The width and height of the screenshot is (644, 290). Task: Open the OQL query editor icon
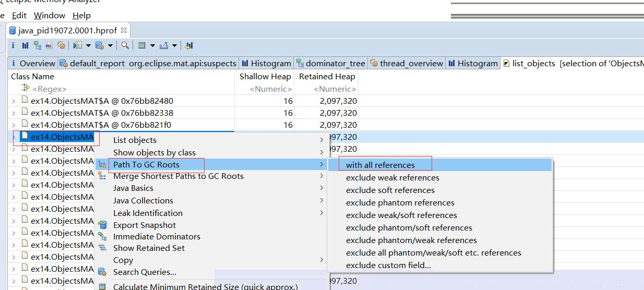(50, 45)
